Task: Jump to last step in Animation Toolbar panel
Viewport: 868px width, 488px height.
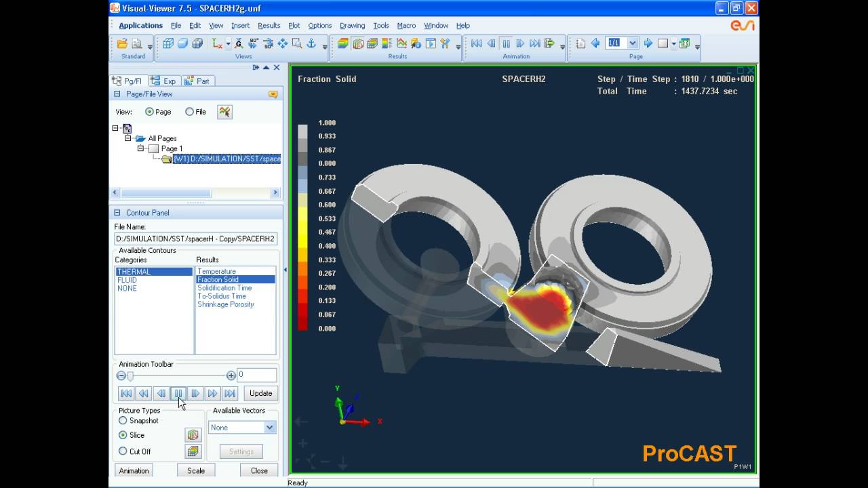Action: pyautogui.click(x=230, y=393)
